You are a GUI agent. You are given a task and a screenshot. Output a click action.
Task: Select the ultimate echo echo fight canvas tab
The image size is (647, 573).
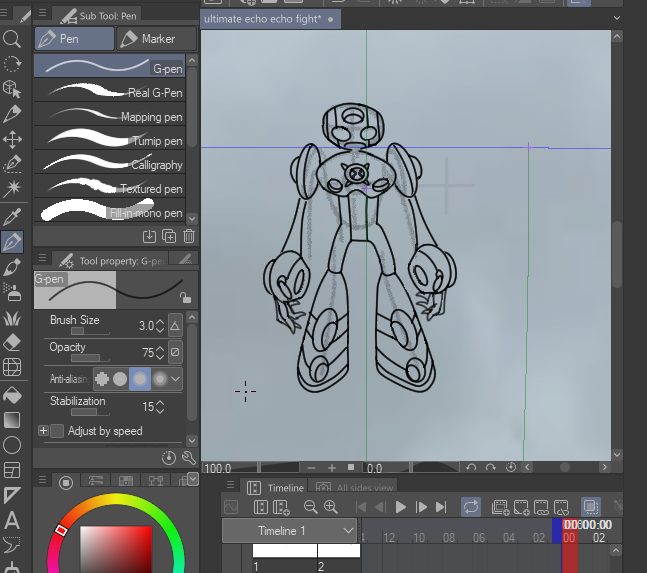click(x=270, y=19)
